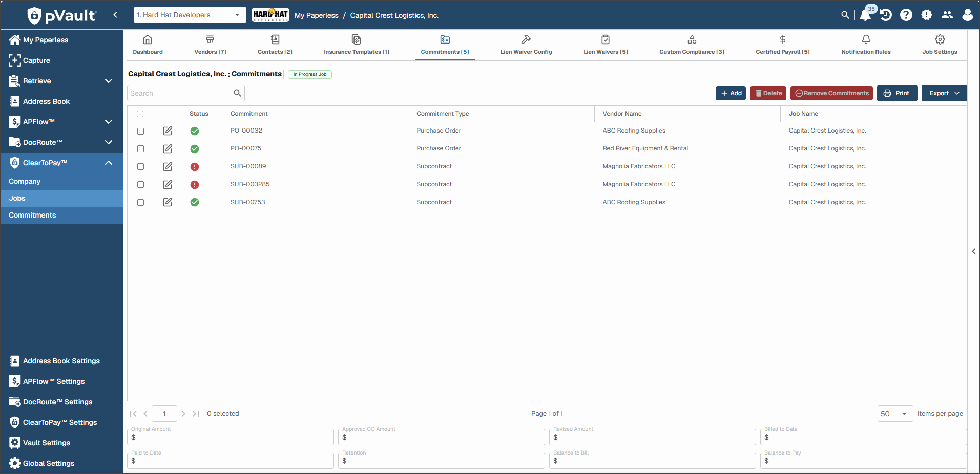Viewport: 980px width, 474px height.
Task: Open the settings gear in top bar
Action: (x=927, y=15)
